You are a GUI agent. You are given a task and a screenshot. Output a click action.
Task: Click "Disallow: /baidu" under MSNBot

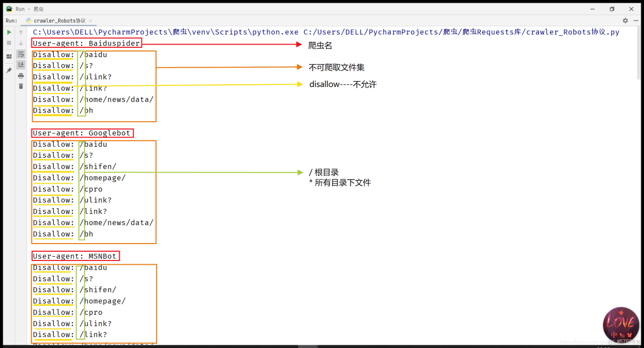click(70, 268)
